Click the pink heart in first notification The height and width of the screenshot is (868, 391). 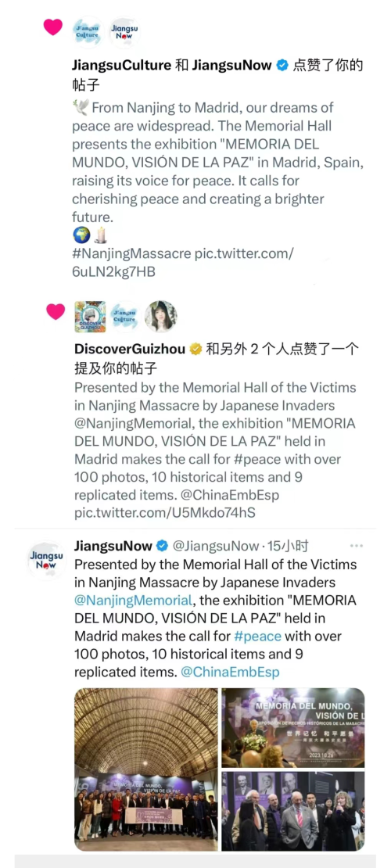[x=53, y=27]
